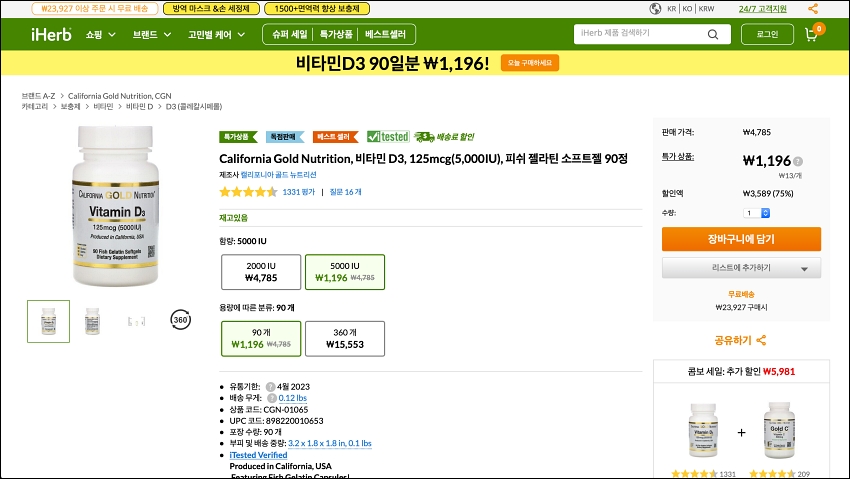Click the breadcrumb 비타민 D
Viewport: 850px width, 479px height.
pyautogui.click(x=139, y=107)
